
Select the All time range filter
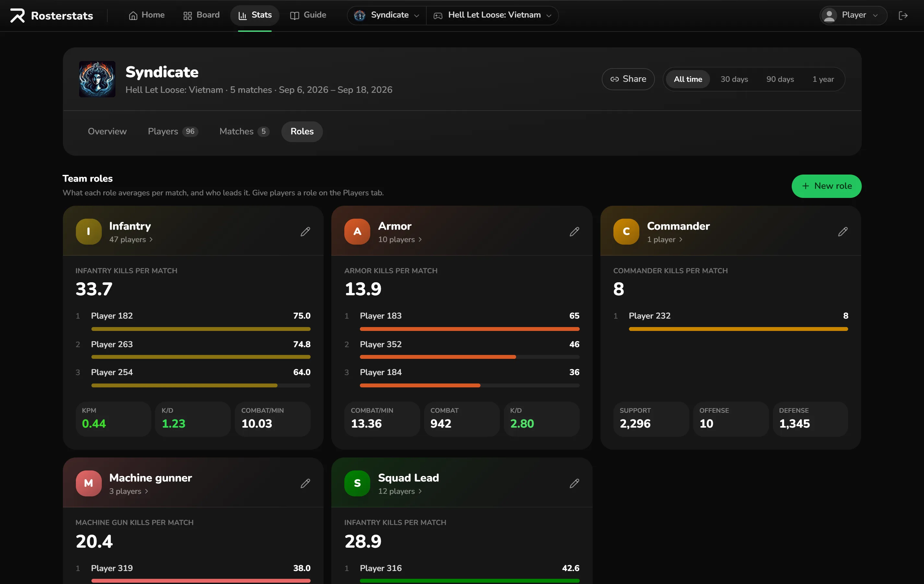pos(688,79)
